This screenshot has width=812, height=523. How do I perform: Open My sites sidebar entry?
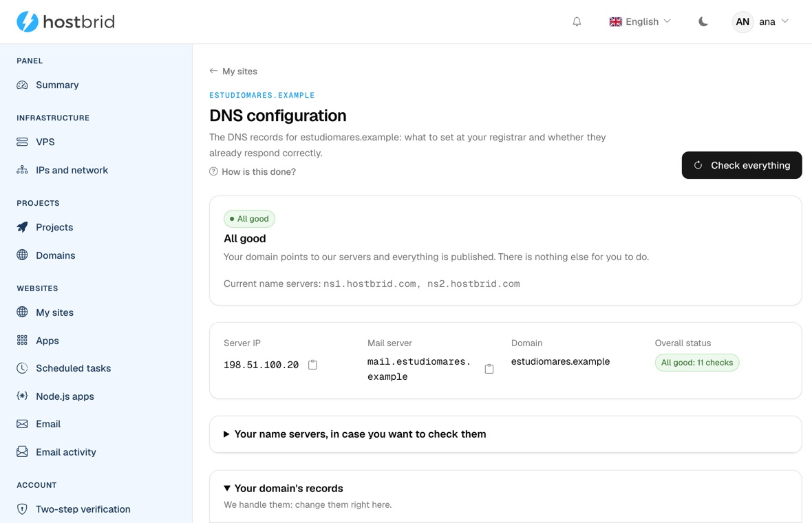coord(54,312)
